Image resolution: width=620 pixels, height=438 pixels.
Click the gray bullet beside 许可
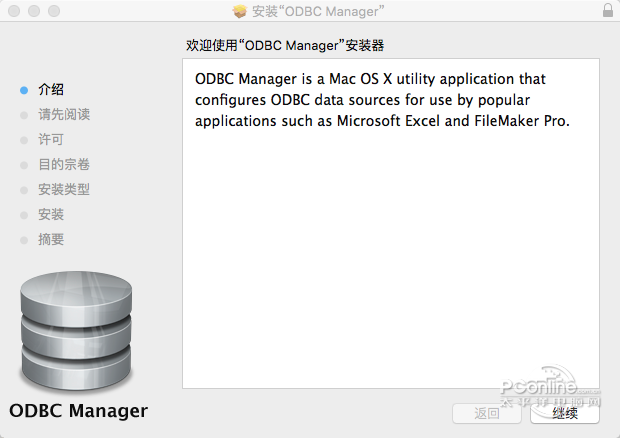[24, 140]
